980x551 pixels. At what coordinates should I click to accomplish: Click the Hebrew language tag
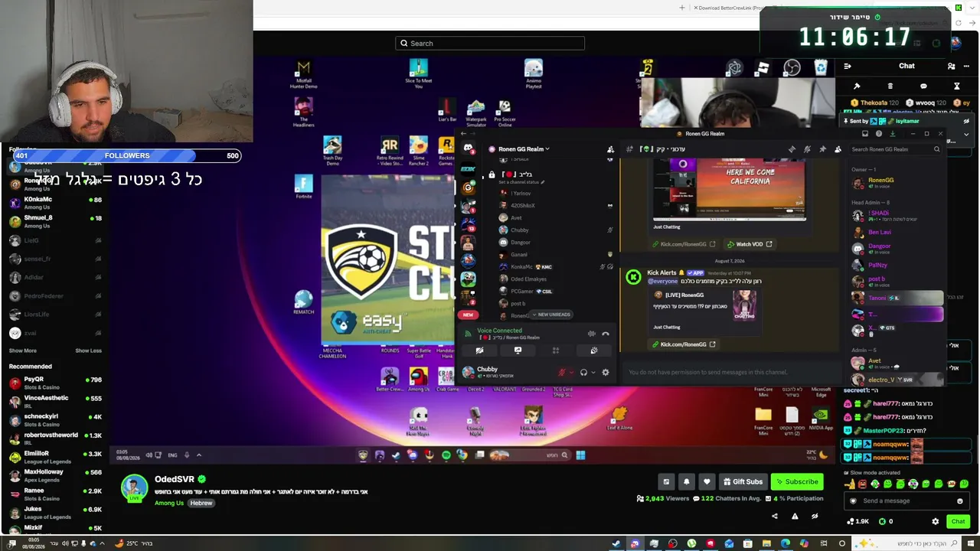(x=201, y=504)
